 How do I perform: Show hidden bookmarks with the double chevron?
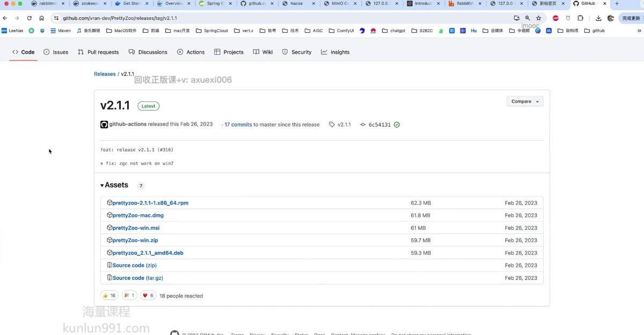[640, 31]
